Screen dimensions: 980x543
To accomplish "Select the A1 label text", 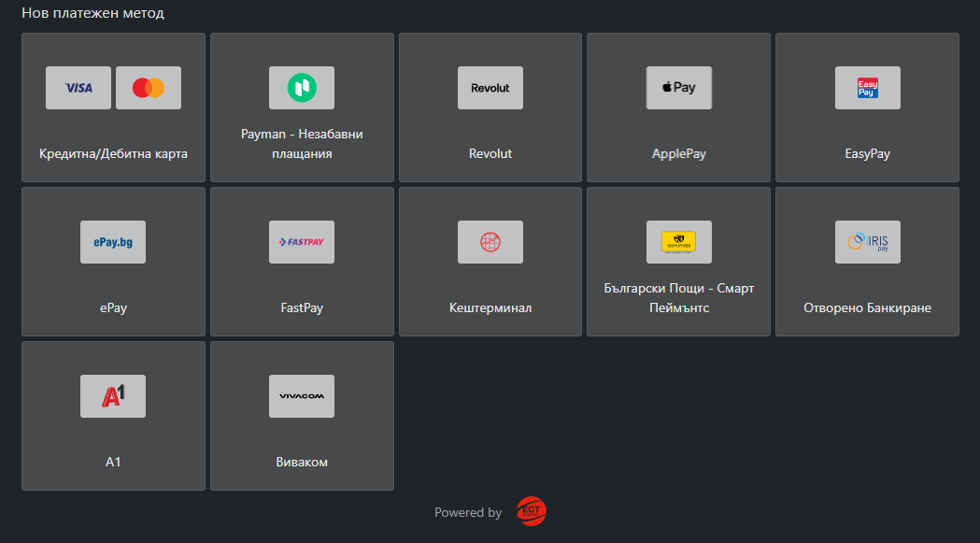I will (113, 463).
